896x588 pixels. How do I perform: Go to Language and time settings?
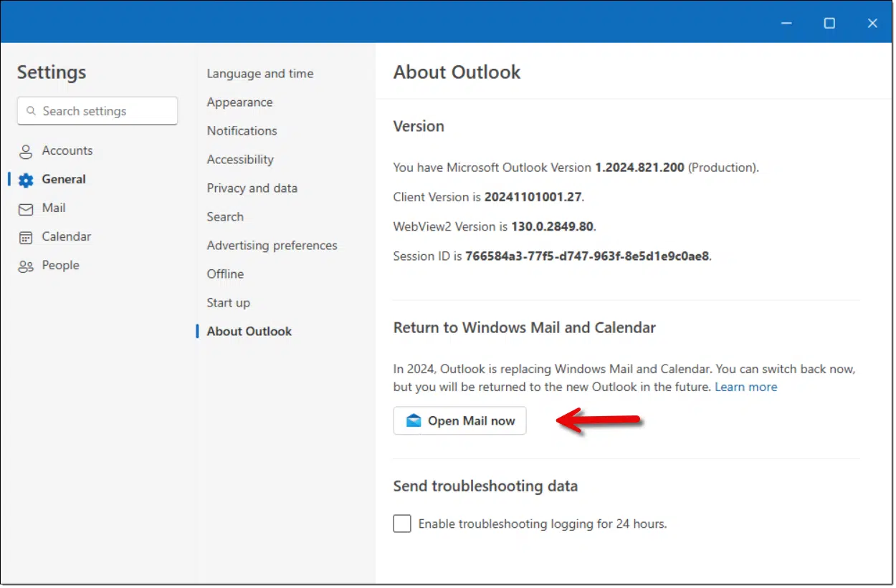260,73
